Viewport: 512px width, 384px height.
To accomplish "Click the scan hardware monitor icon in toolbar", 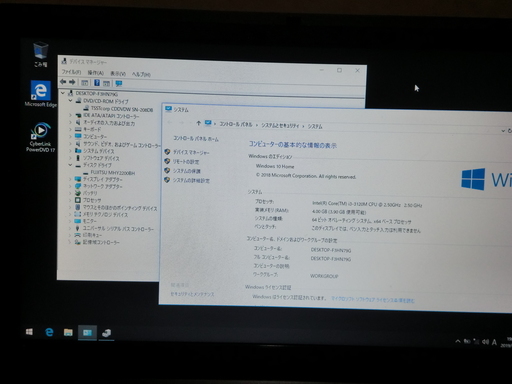I will (x=118, y=83).
